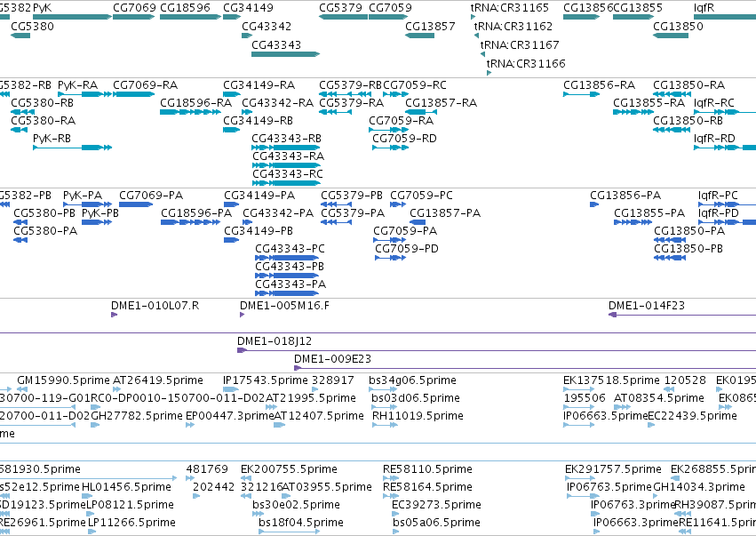Click the CG7069-RA transcript label

145,85
